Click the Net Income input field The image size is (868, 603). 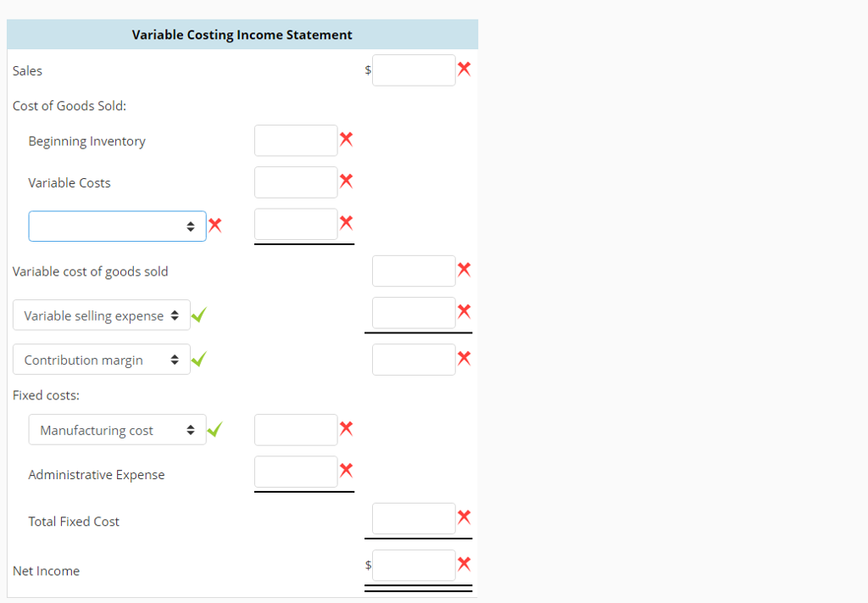(414, 564)
